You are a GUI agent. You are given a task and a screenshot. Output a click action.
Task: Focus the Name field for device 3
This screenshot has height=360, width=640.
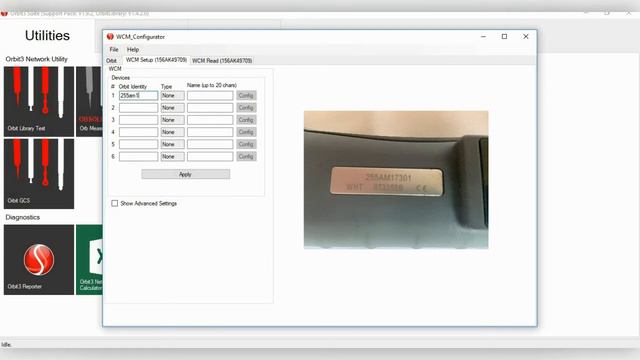210,120
